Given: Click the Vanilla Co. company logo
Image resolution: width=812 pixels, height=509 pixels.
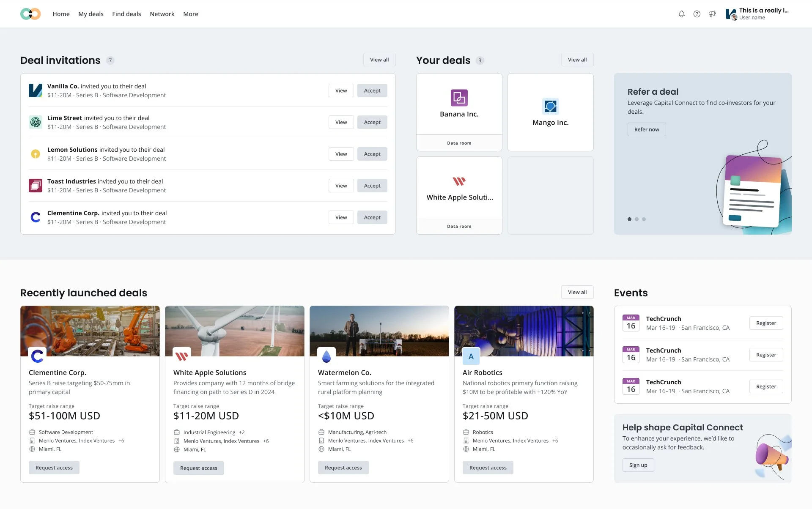Looking at the screenshot, I should pyautogui.click(x=36, y=90).
